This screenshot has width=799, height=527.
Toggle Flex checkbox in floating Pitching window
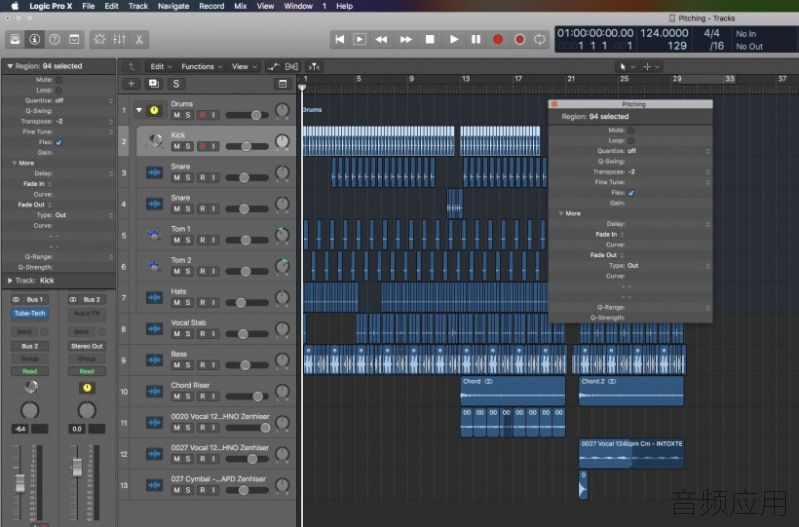coord(631,193)
